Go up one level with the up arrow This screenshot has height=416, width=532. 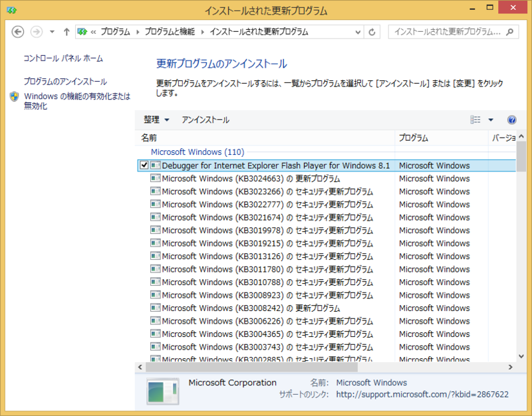[x=66, y=32]
